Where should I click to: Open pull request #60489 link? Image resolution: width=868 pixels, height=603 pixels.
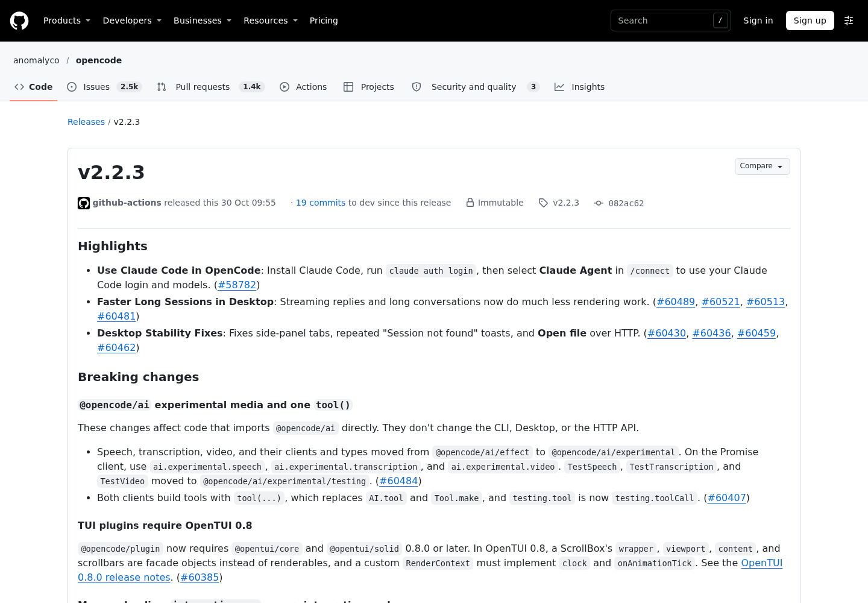[676, 301]
